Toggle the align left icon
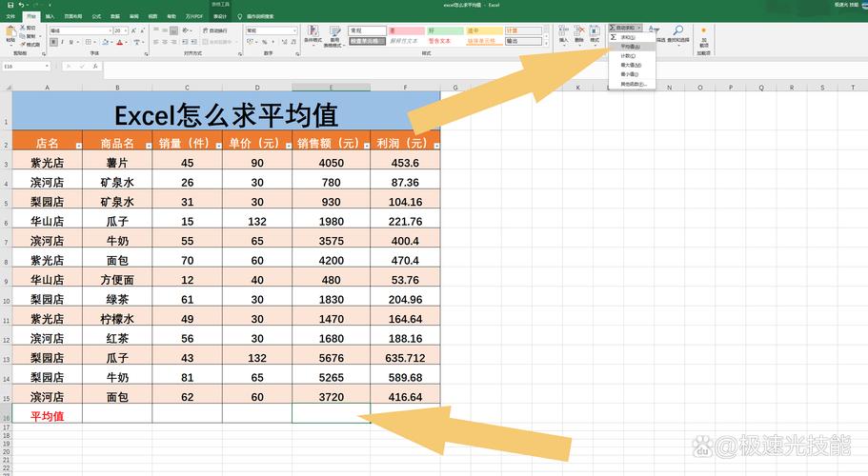The width and height of the screenshot is (868, 476). point(155,42)
